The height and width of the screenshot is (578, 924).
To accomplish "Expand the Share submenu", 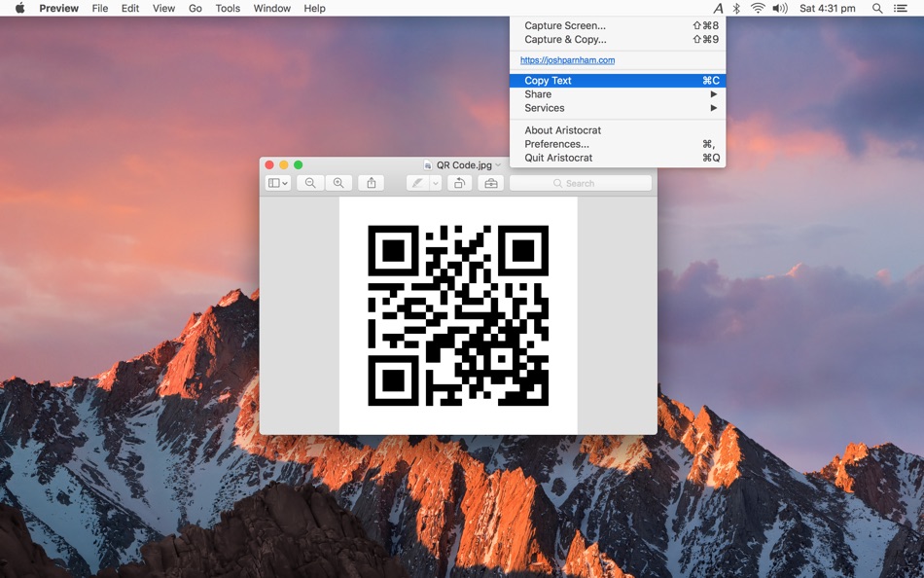I will tap(618, 94).
